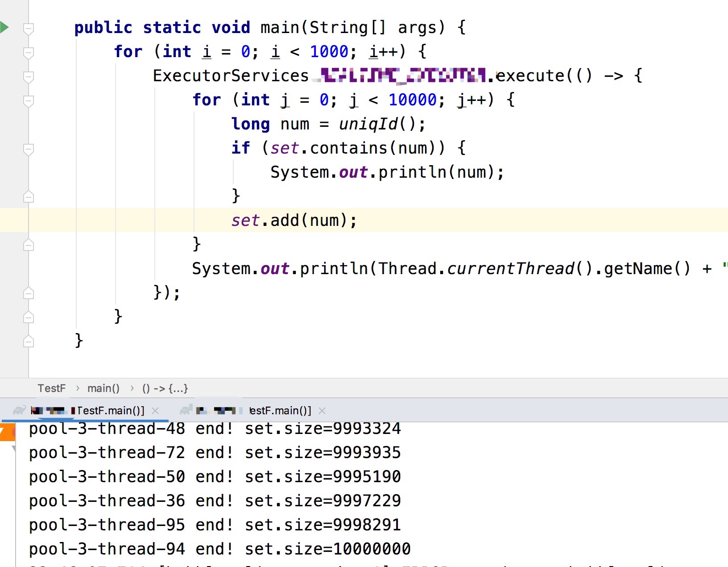Select main() in the breadcrumb bar
This screenshot has height=567, width=728.
(x=103, y=388)
